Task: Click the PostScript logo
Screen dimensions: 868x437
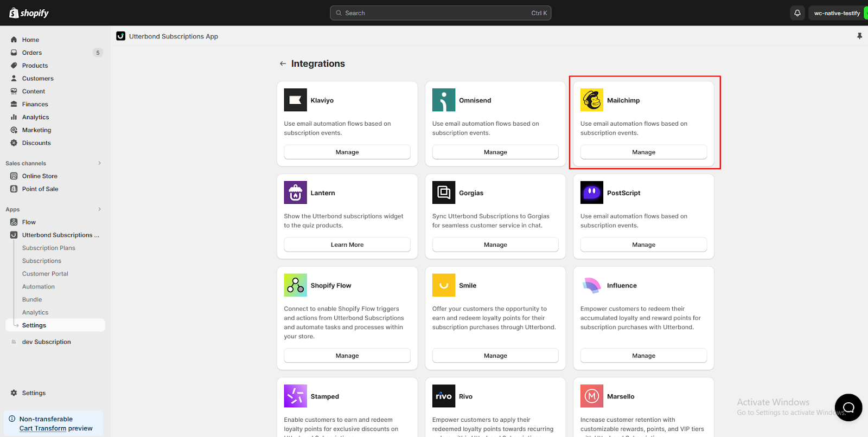Action: click(592, 192)
